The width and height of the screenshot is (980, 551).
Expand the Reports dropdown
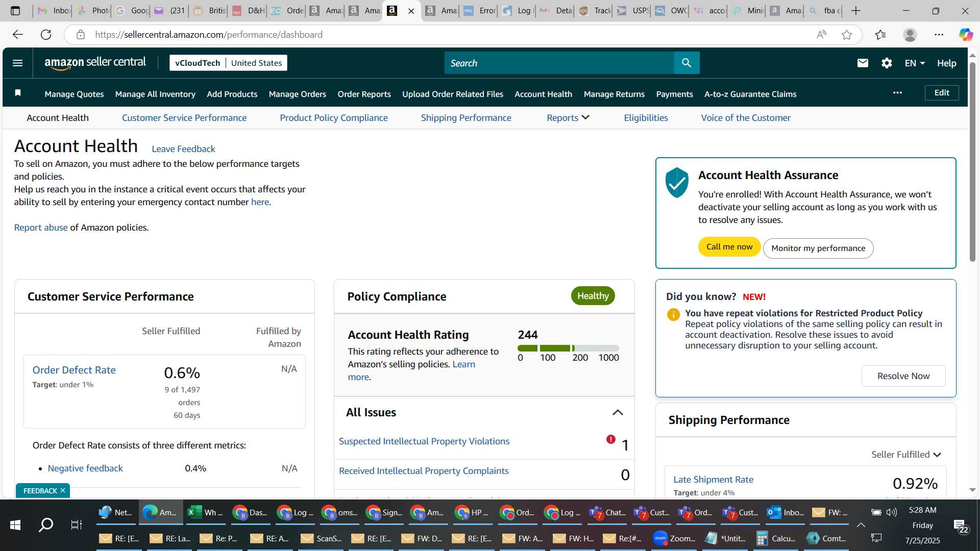pos(568,117)
